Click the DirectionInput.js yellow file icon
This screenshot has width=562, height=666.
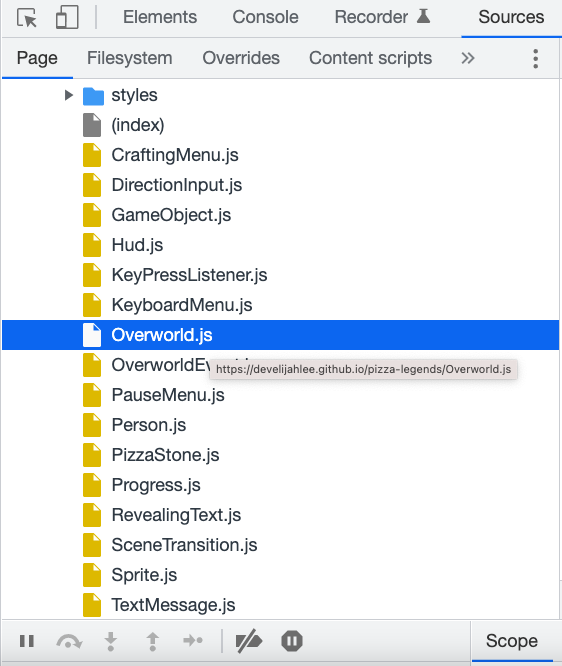(x=92, y=185)
